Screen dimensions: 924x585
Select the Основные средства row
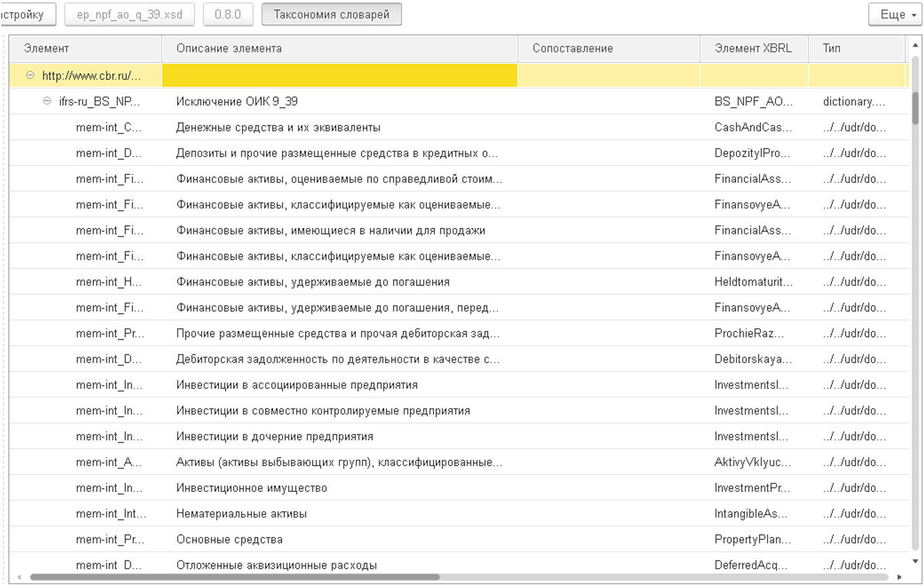229,539
